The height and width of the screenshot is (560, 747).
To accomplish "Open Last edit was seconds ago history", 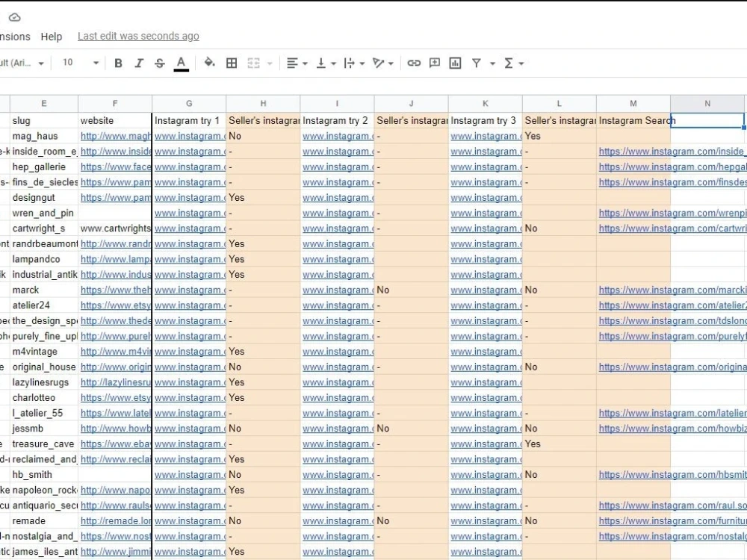I will click(x=138, y=36).
